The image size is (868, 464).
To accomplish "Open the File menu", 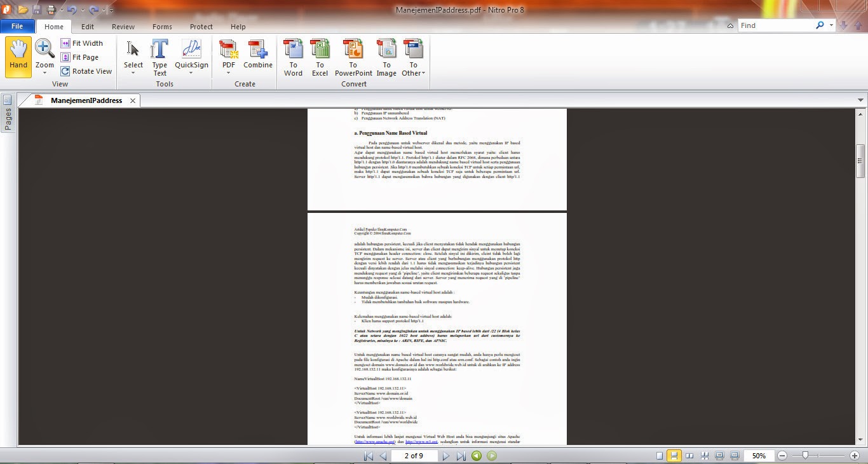I will tap(17, 26).
